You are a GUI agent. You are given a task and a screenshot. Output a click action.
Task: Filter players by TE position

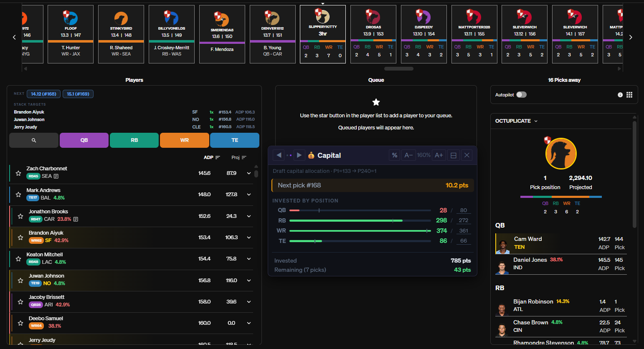pos(235,140)
